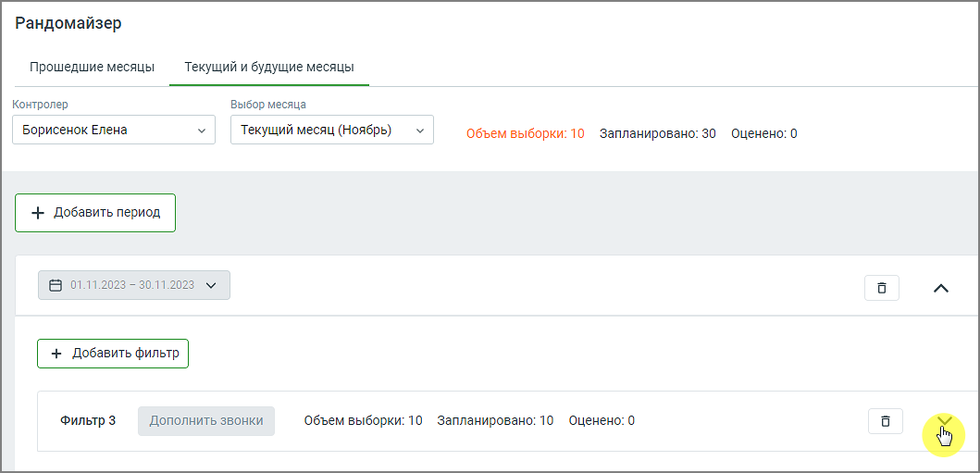Click Запланировано: 10 in Фильтр 3 row
Screen dimensions: 980x473
point(495,420)
